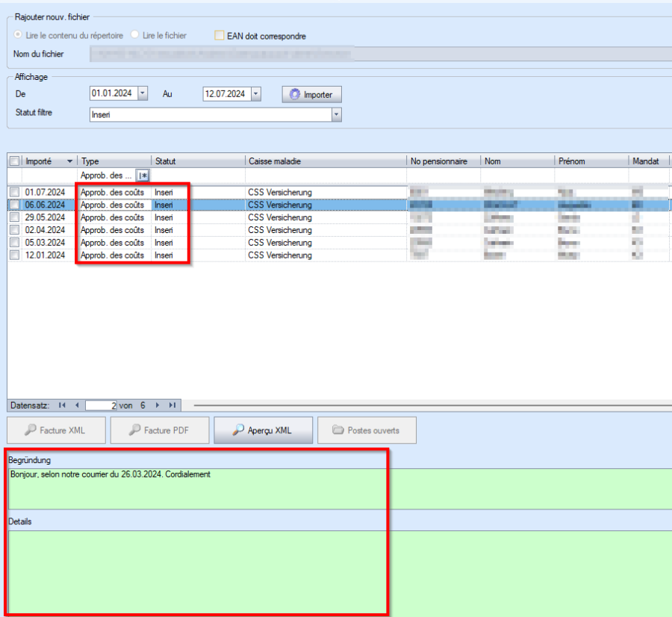Sort by the Importé column header
The height and width of the screenshot is (617, 672).
pos(49,161)
